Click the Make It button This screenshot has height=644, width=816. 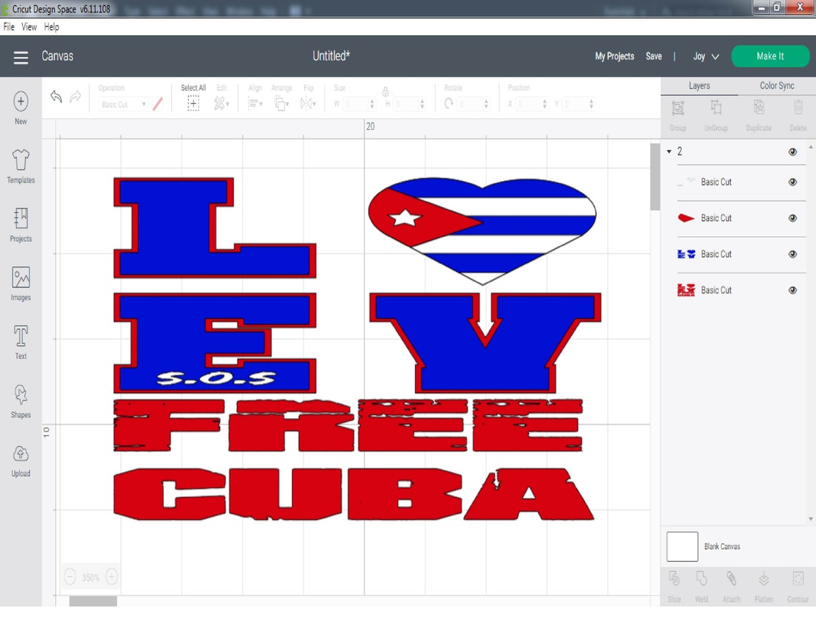[770, 56]
